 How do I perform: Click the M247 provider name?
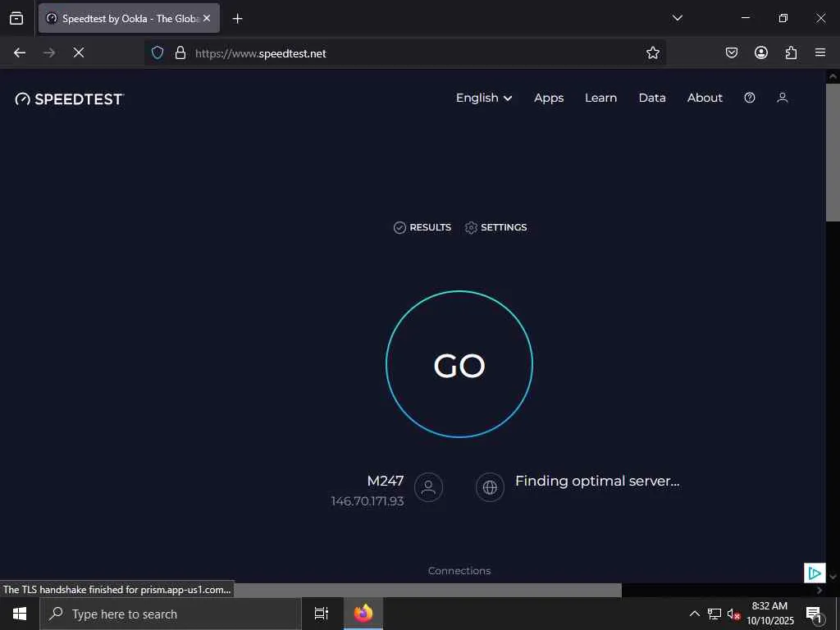[386, 481]
